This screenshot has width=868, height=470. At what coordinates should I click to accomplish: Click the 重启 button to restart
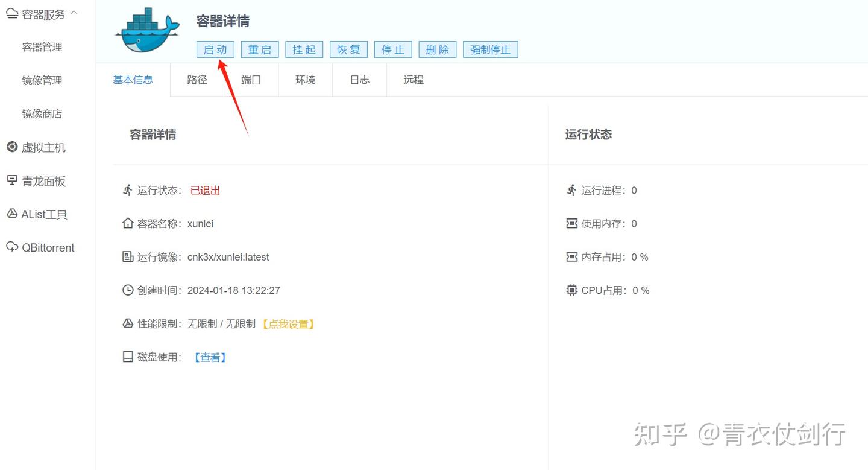[259, 49]
